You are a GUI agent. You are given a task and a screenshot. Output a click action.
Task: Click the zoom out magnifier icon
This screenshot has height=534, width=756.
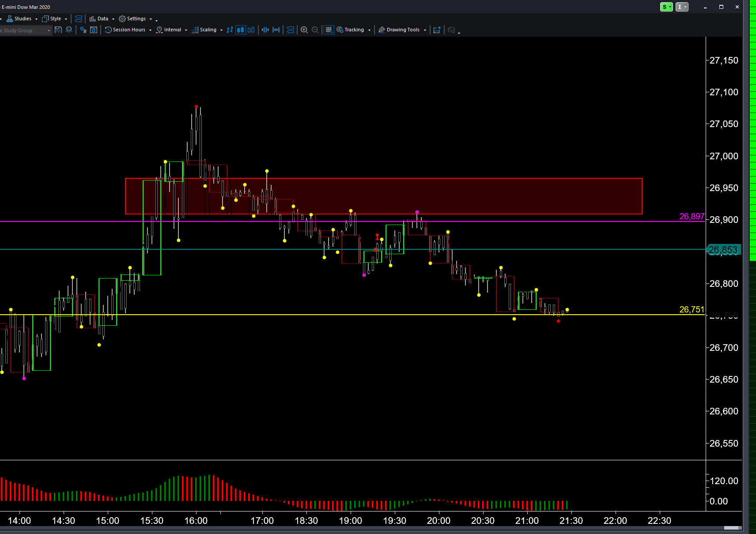315,30
